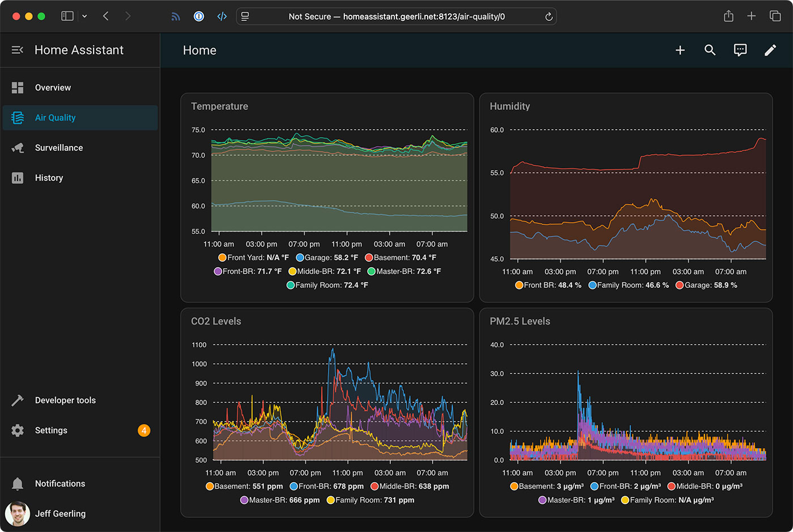
Task: Click the Family Room 731 ppm legend entry
Action: pos(370,500)
